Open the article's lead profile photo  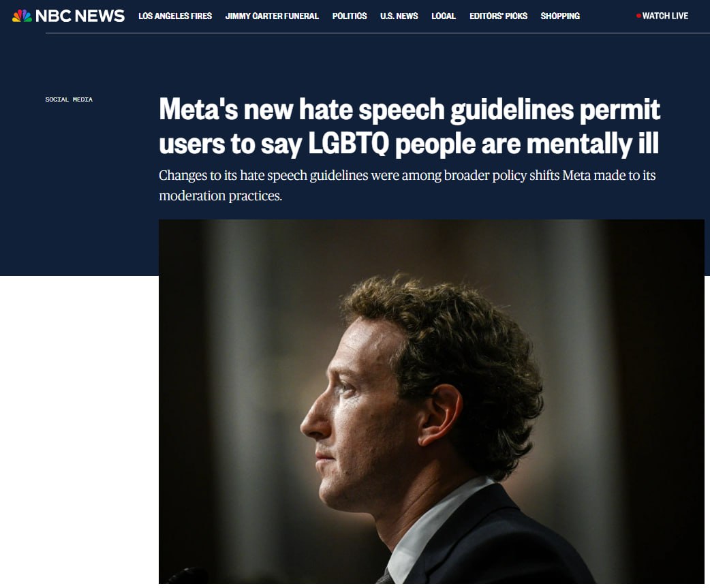click(x=431, y=401)
